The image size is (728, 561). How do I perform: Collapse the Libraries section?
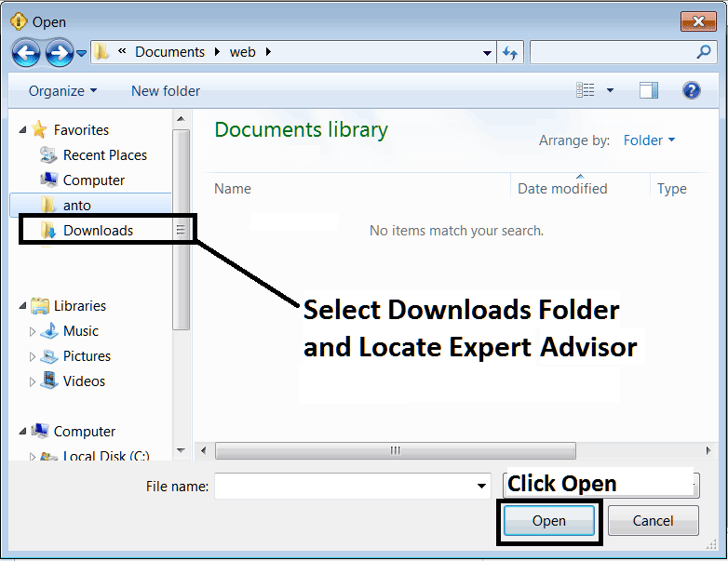click(x=23, y=306)
